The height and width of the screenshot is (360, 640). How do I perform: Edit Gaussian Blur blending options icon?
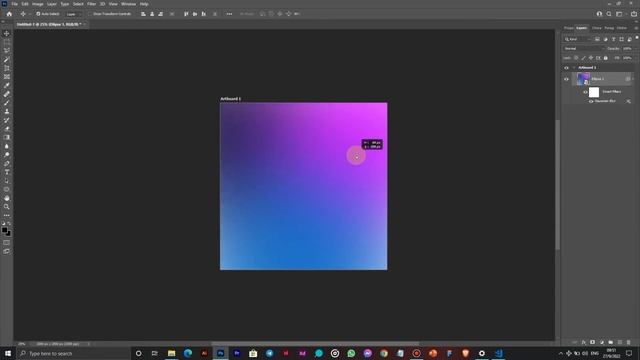click(629, 101)
